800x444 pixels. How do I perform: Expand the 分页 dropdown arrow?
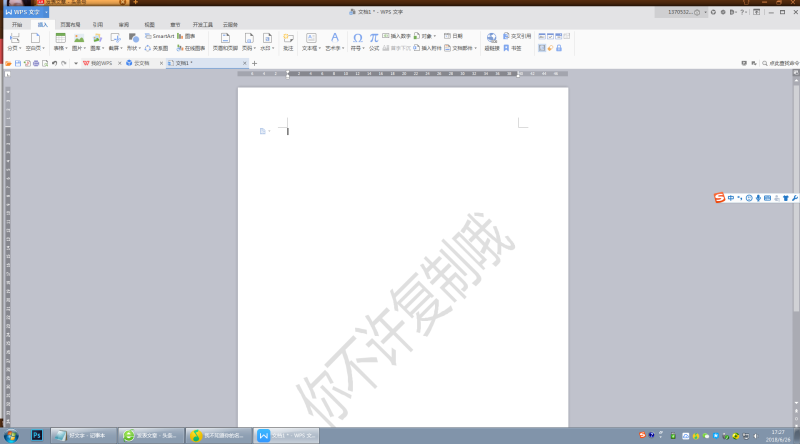click(20, 48)
